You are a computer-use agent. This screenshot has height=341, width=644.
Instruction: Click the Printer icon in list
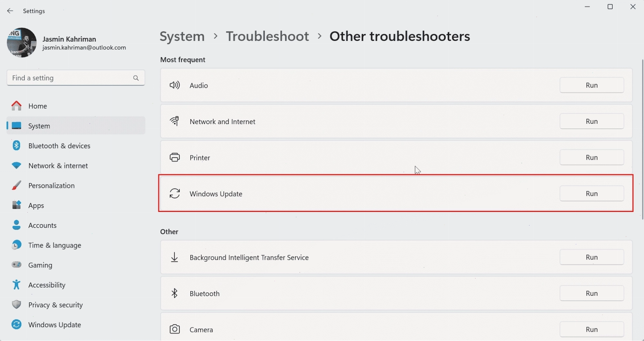point(175,157)
